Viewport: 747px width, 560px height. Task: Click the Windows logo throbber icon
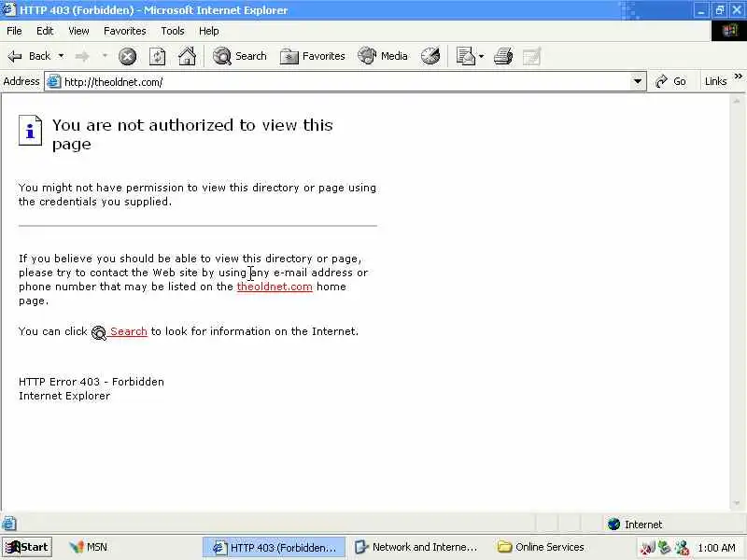point(729,32)
